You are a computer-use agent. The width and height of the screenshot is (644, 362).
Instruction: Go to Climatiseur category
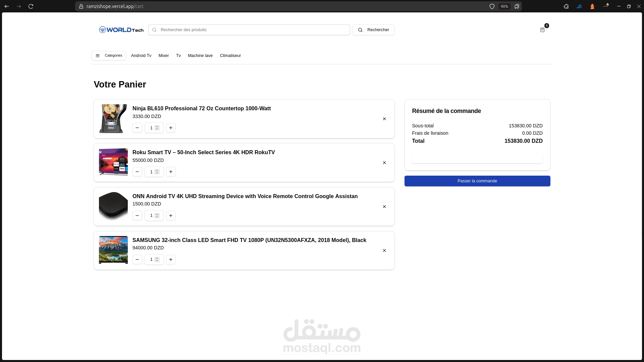click(x=230, y=56)
